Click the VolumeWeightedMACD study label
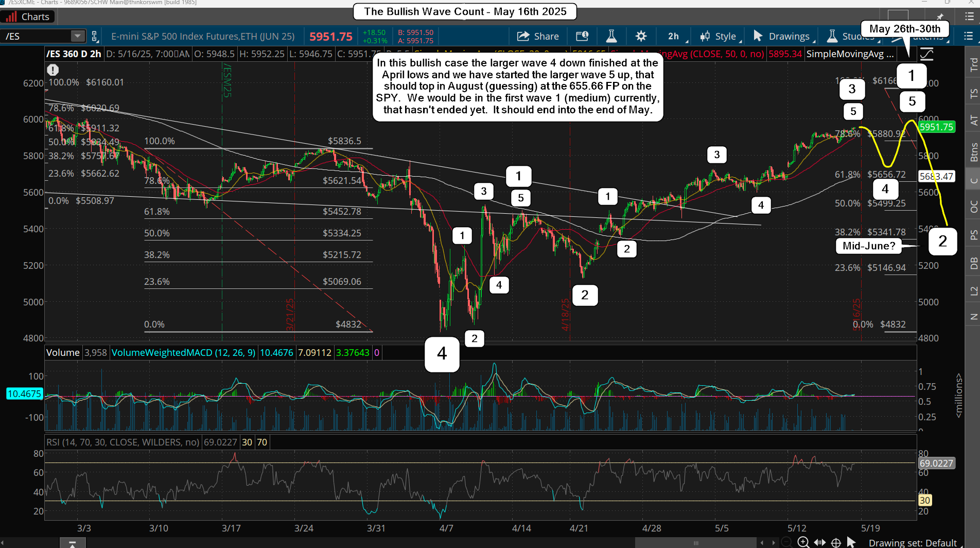The width and height of the screenshot is (980, 548). pos(183,352)
